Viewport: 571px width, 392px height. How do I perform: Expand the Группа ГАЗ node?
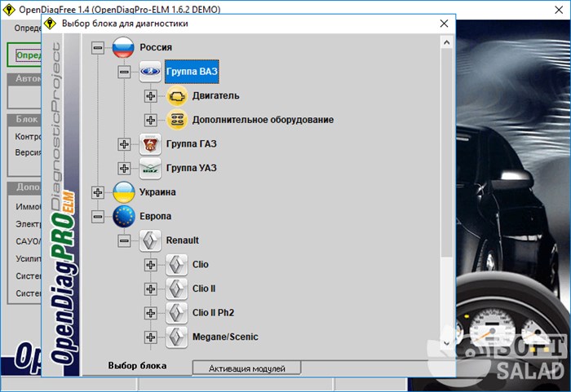tap(124, 144)
